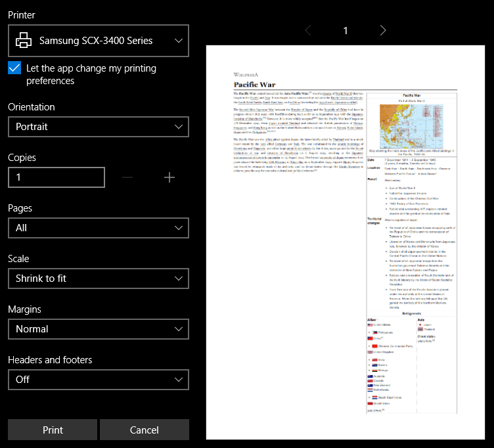The width and height of the screenshot is (494, 448).
Task: Increase copies with the plus button
Action: point(169,177)
